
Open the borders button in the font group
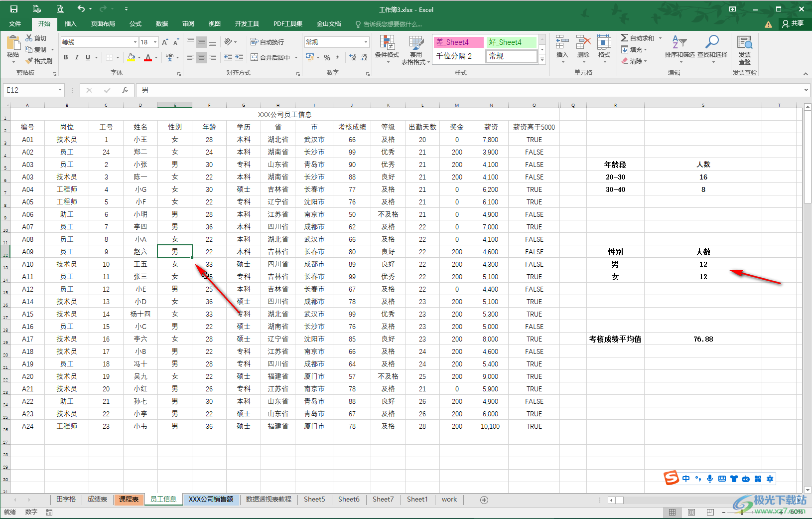coord(110,57)
